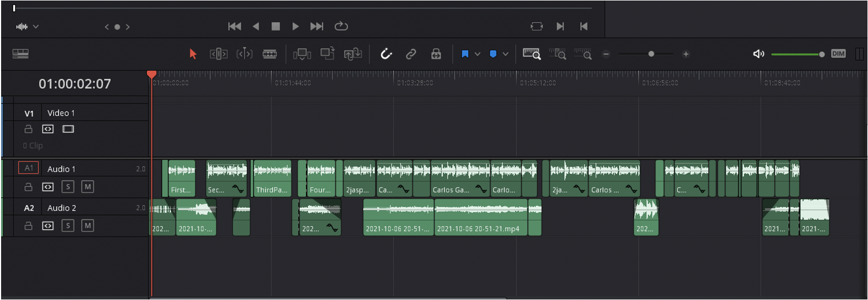
Task: Solo the Audio 2 track
Action: 68,226
